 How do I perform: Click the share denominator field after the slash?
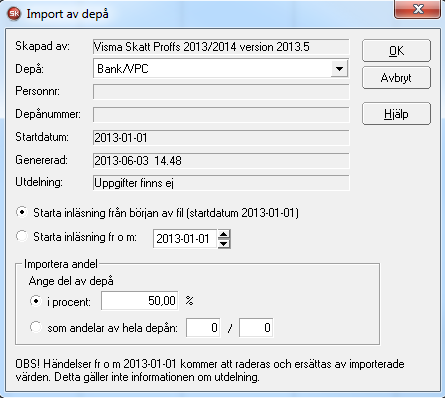click(256, 328)
